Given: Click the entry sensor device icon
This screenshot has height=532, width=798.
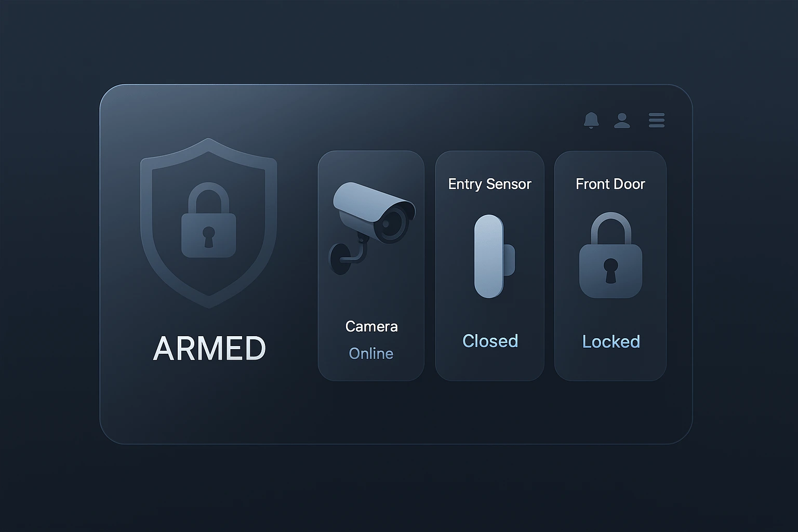Looking at the screenshot, I should click(494, 256).
